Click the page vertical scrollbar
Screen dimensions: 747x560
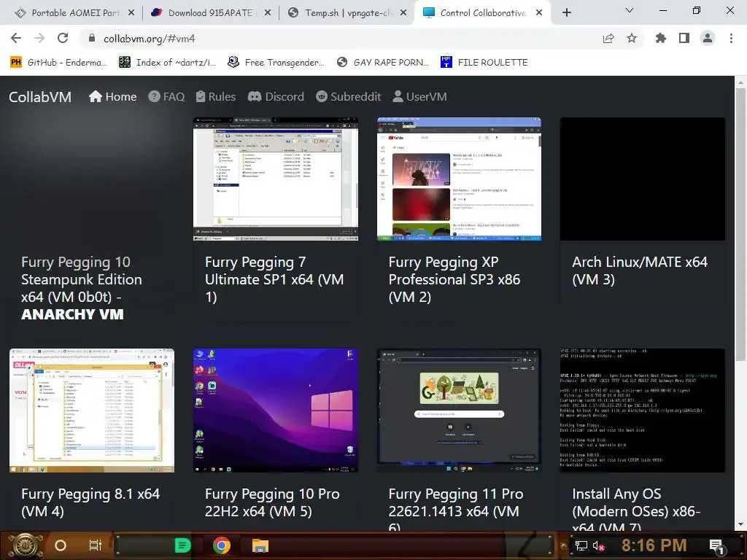coord(740,224)
